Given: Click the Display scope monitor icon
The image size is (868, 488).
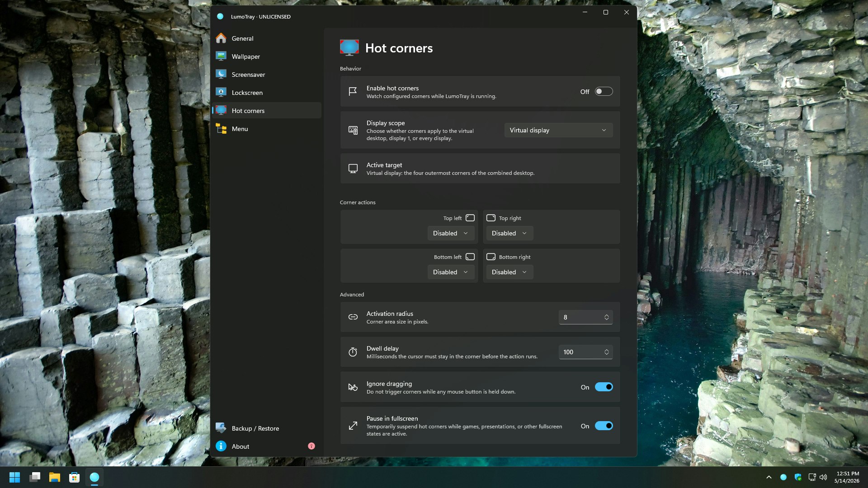Looking at the screenshot, I should tap(353, 130).
